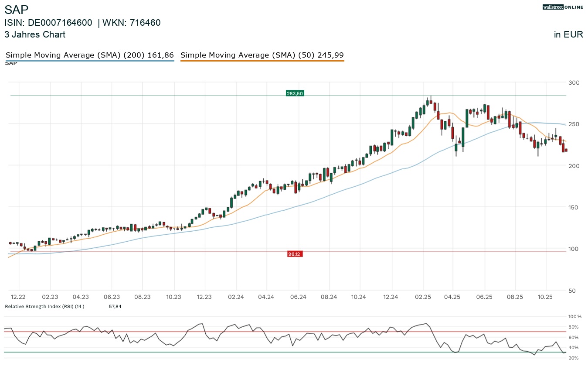
Task: Click the Relative Strength Index (RSI) label
Action: 44,306
